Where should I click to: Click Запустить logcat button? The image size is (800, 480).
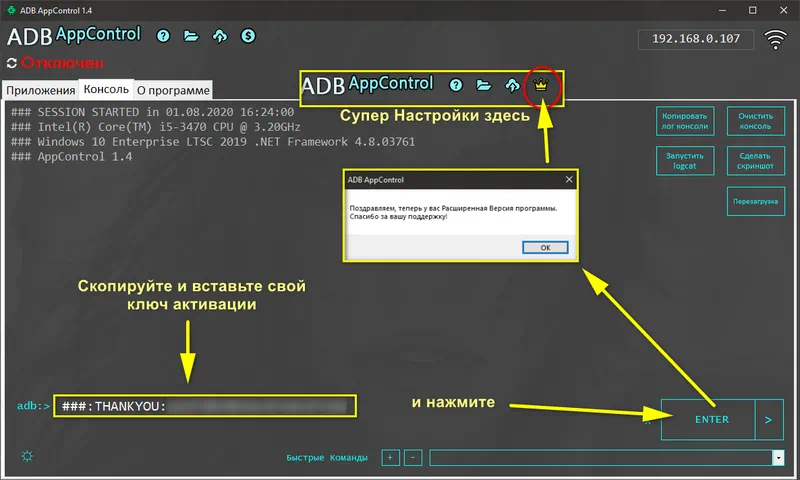685,161
